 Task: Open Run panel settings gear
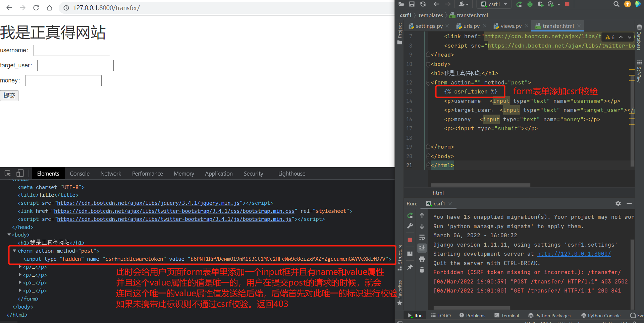pyautogui.click(x=618, y=203)
